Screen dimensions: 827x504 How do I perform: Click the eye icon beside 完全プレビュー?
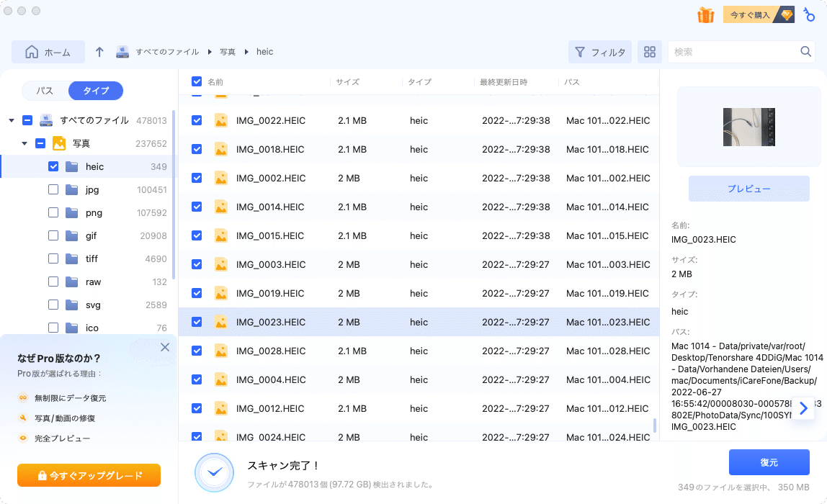pyautogui.click(x=22, y=438)
